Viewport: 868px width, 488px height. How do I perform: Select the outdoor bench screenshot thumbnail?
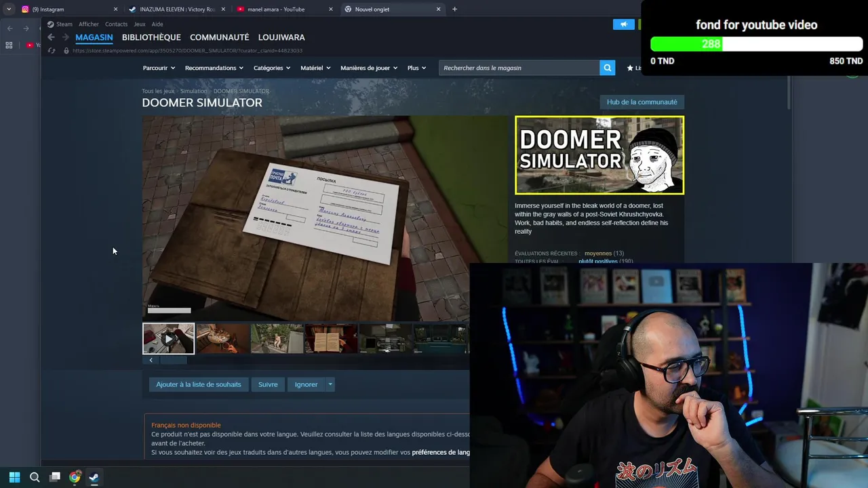(277, 338)
